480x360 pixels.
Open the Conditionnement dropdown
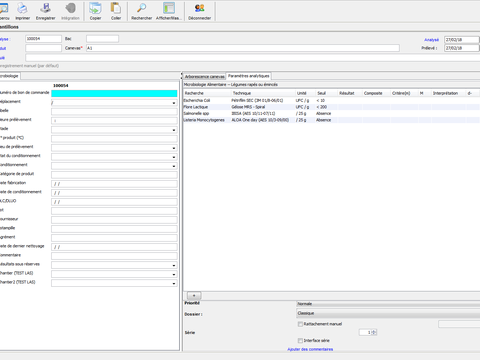click(x=174, y=166)
